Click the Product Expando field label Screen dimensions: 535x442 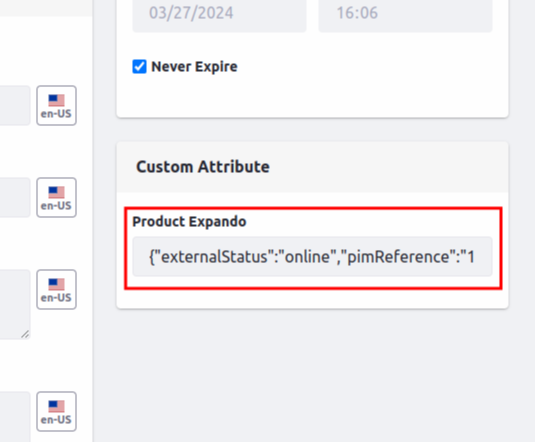click(x=189, y=222)
